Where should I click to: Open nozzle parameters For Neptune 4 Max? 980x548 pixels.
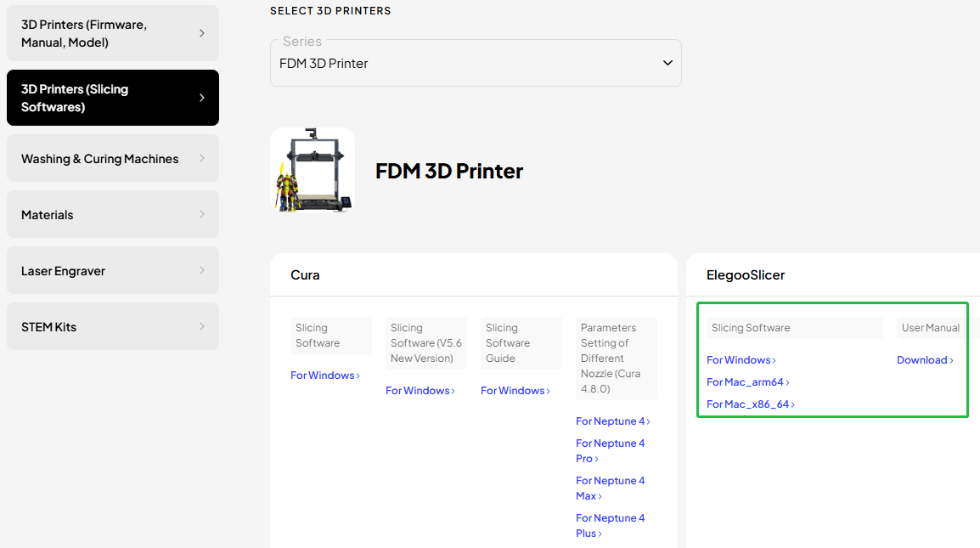(610, 489)
